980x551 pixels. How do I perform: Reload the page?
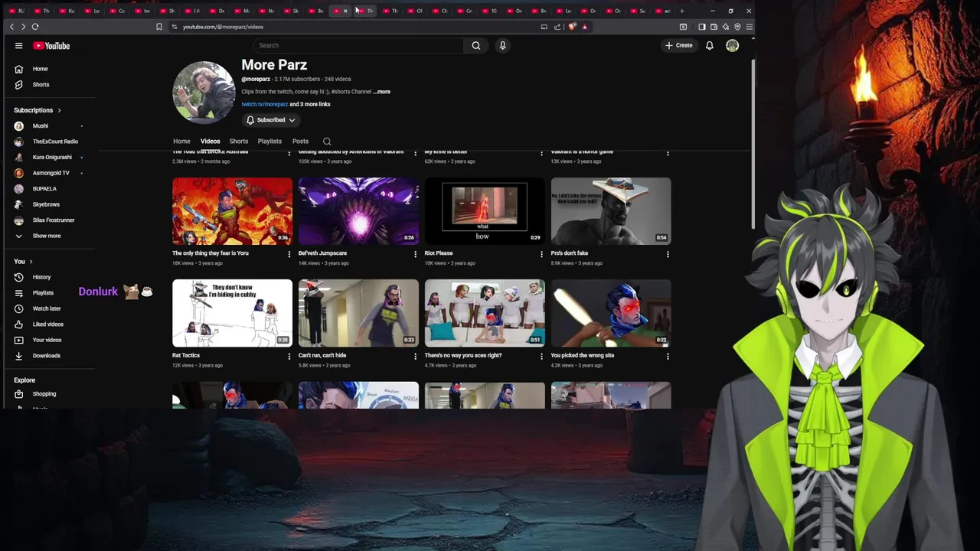pos(35,27)
